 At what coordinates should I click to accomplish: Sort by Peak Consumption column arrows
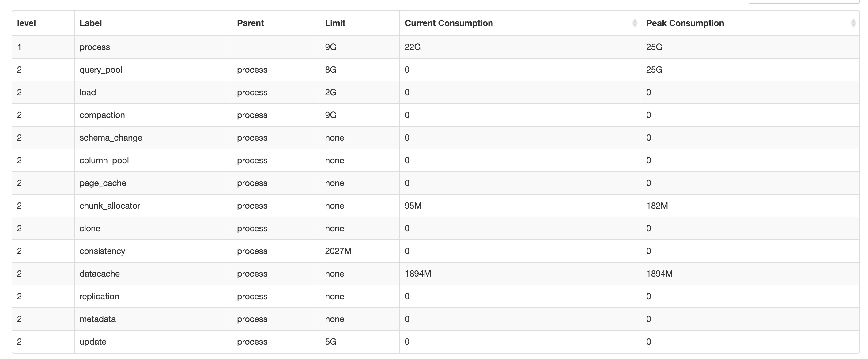[853, 23]
